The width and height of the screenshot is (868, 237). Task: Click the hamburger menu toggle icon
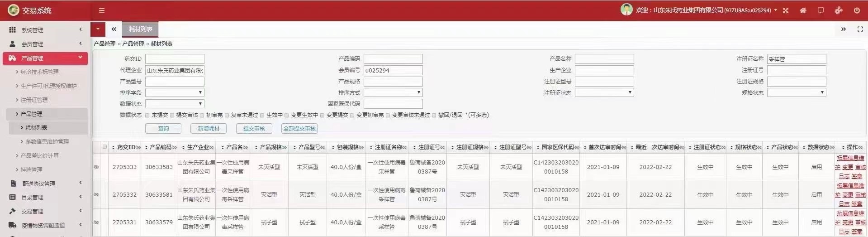[x=102, y=10]
